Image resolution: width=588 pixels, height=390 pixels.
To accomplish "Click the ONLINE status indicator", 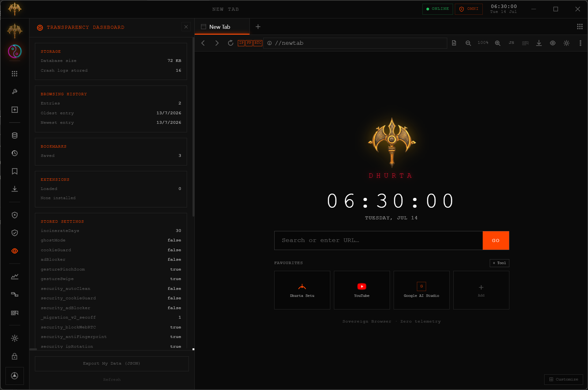I will (x=437, y=9).
